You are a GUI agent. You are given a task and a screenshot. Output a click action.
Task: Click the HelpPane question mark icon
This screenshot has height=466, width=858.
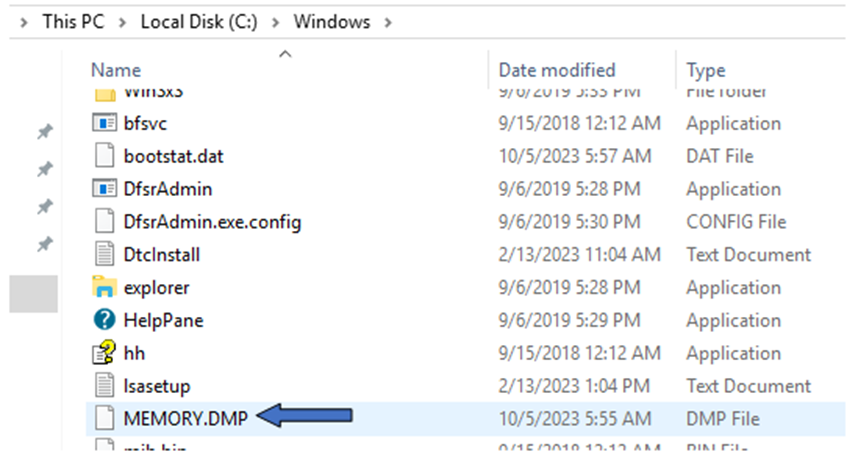105,321
